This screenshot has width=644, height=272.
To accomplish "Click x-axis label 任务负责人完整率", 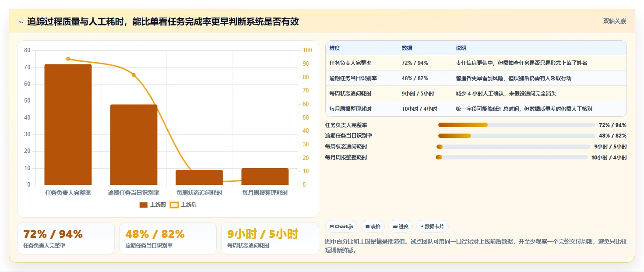I will pyautogui.click(x=68, y=193).
